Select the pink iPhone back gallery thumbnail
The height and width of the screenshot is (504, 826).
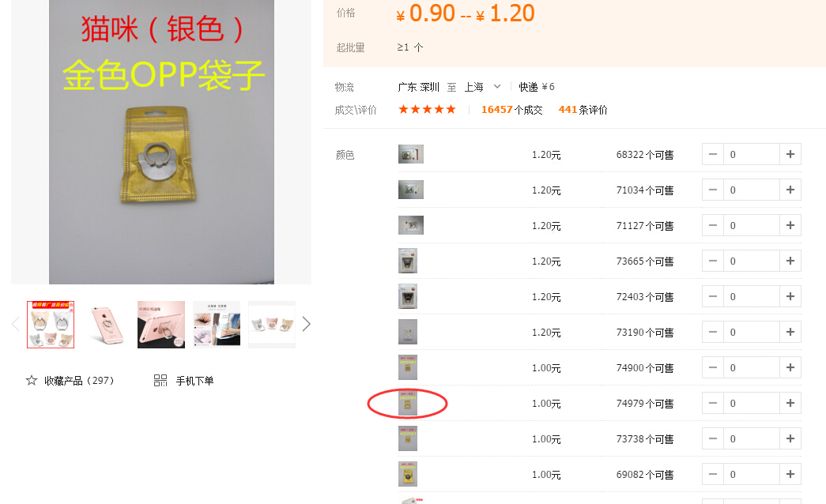coord(106,325)
